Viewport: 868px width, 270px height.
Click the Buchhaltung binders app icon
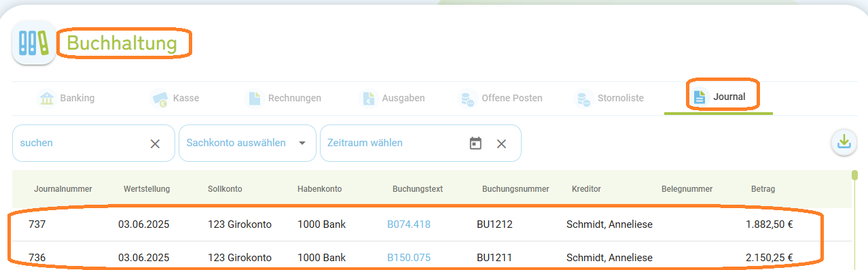coord(34,43)
